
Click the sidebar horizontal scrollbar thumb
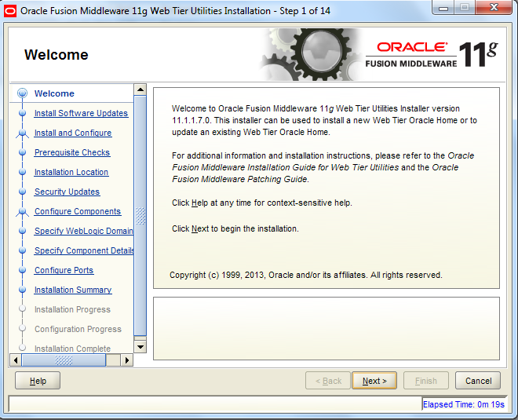point(64,360)
